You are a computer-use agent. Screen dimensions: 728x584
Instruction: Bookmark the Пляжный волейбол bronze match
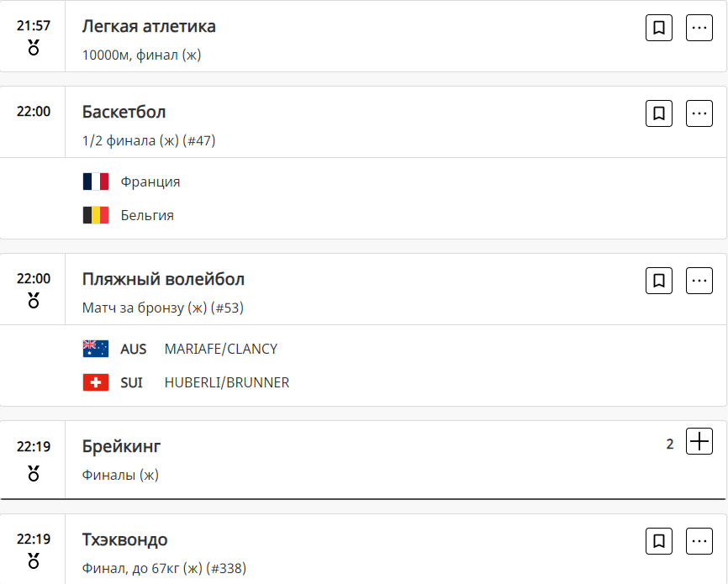(659, 281)
